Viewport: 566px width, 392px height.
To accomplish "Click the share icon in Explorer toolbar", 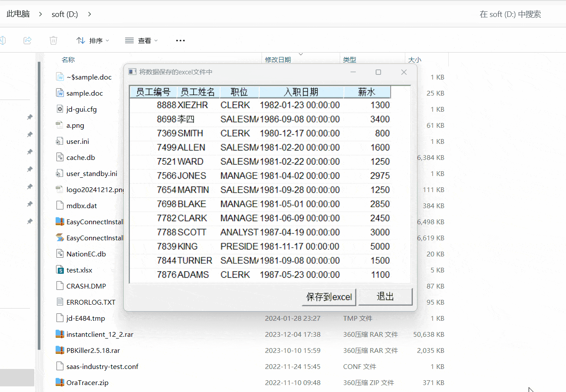I will tap(27, 40).
